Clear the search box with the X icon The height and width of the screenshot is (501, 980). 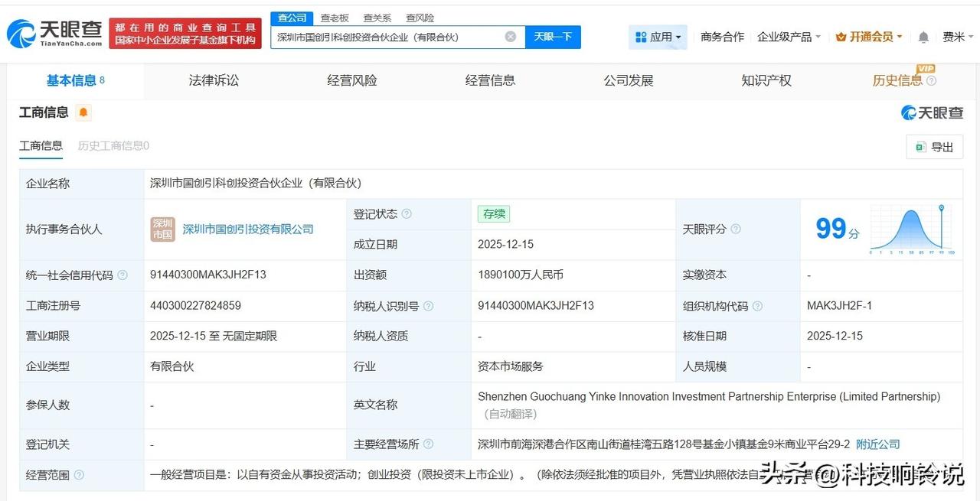511,37
